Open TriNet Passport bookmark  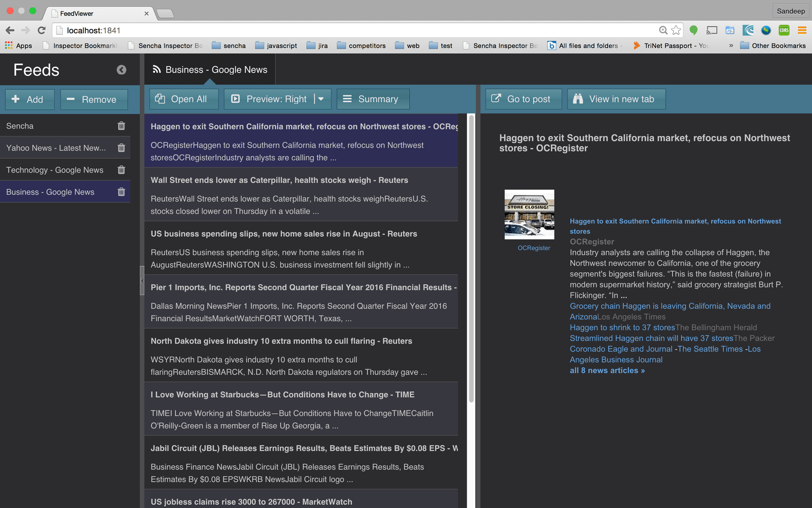tap(671, 45)
